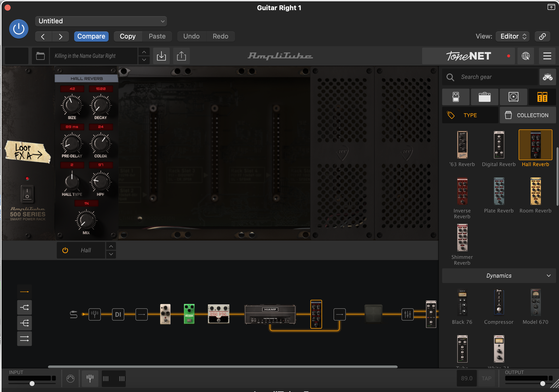Select the Compressor rack unit
559x392 pixels.
(499, 306)
